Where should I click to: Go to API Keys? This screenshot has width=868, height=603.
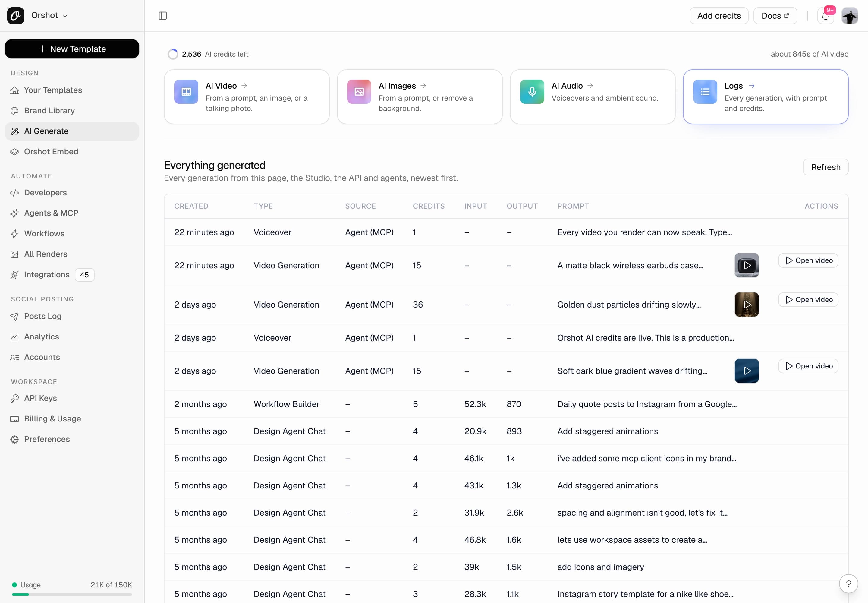(x=72, y=398)
